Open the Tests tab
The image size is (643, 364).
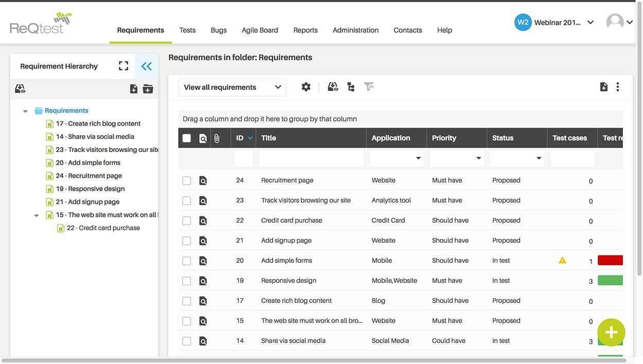[x=187, y=30]
